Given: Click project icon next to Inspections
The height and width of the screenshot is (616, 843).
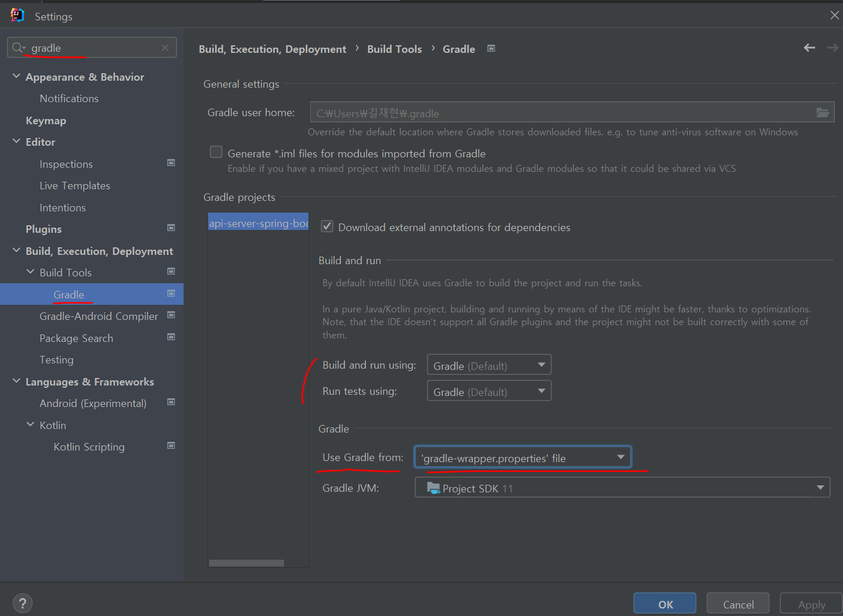Looking at the screenshot, I should tap(171, 163).
